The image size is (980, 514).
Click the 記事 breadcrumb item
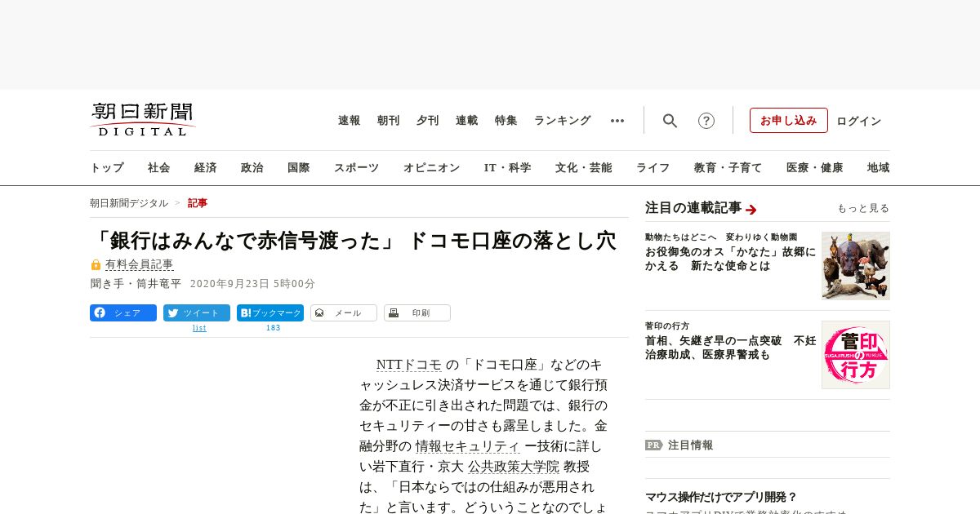198,203
